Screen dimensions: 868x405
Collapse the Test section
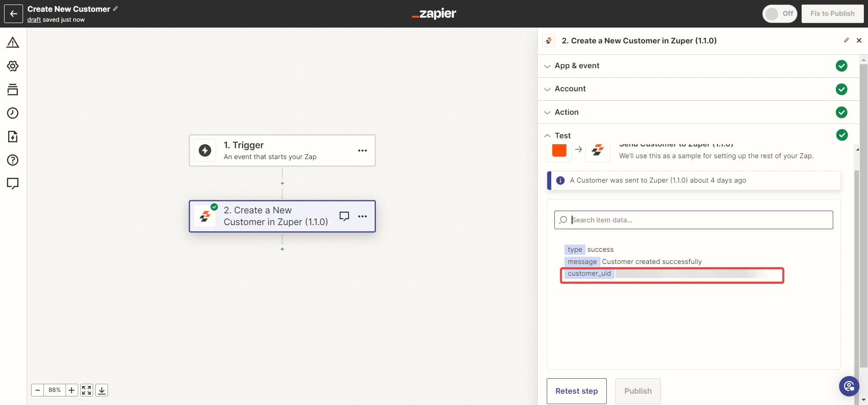coord(699,135)
